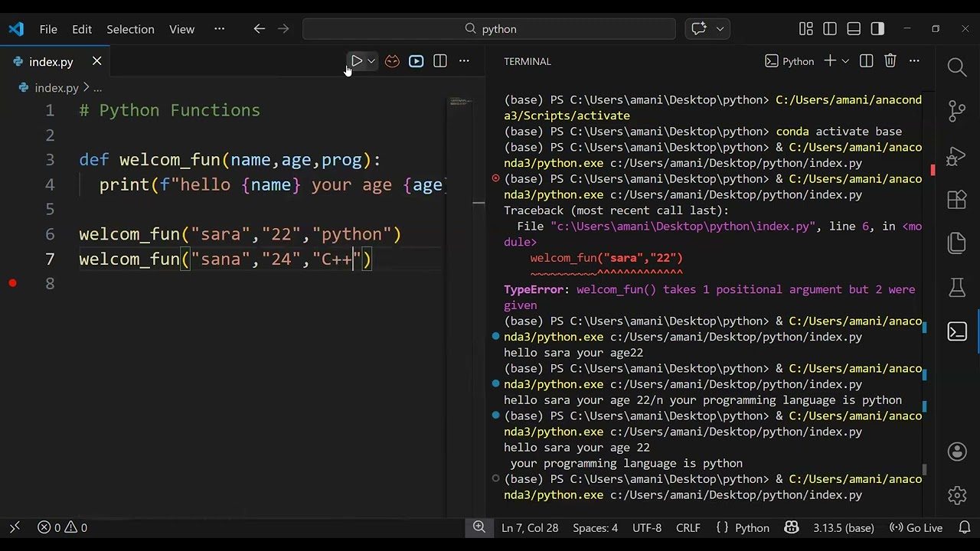Open Run and Debug view
The image size is (980, 551).
tap(957, 156)
